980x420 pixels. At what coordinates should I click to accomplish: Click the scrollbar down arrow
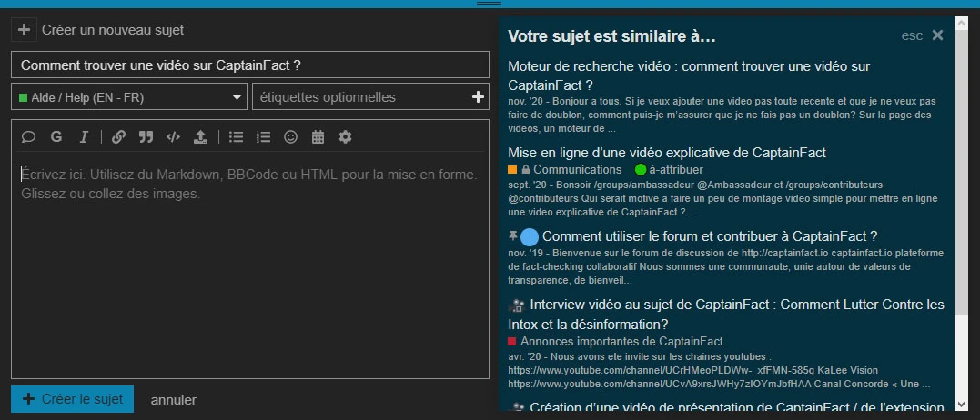coord(961,404)
